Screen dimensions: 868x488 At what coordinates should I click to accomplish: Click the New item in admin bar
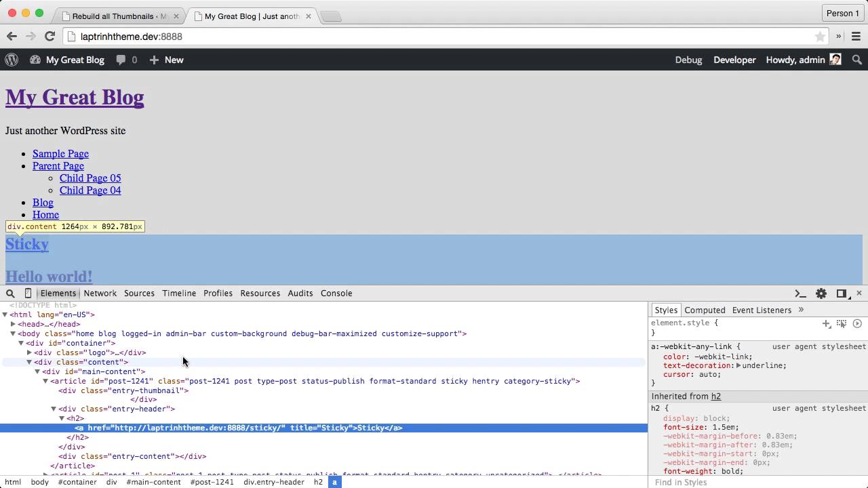[166, 60]
